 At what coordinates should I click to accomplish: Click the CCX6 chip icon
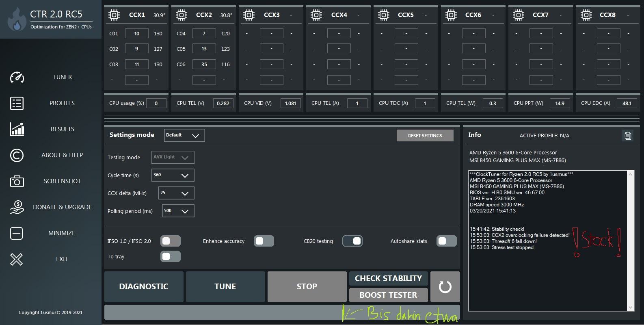click(451, 15)
